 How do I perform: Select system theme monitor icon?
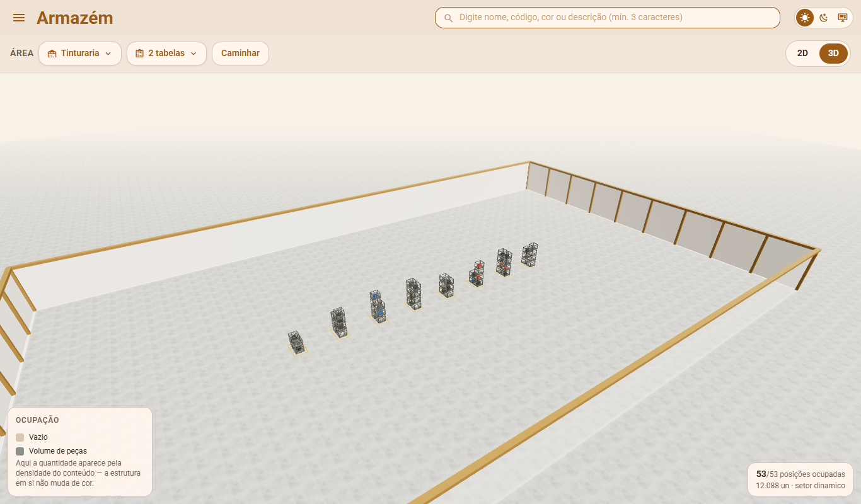(x=842, y=18)
